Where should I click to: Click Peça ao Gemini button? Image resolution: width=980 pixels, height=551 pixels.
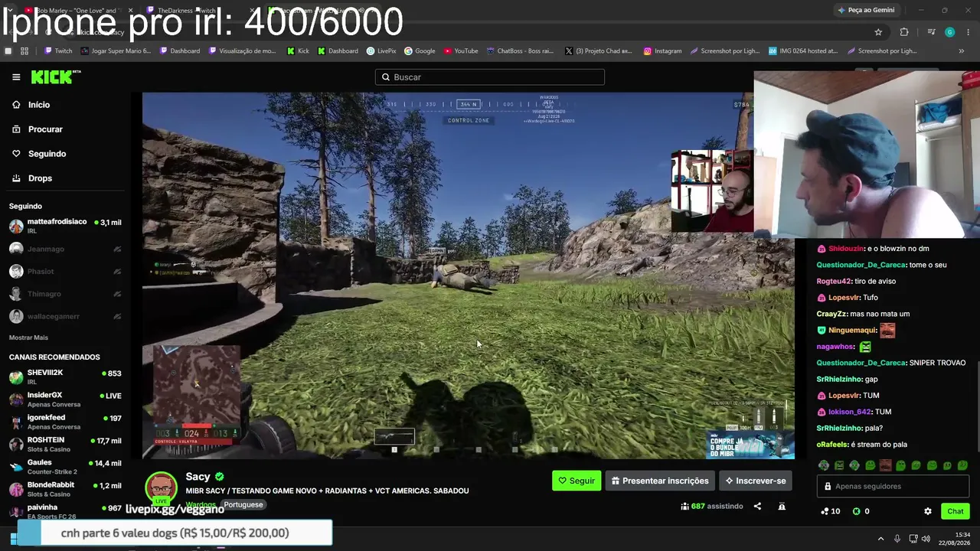pos(866,10)
